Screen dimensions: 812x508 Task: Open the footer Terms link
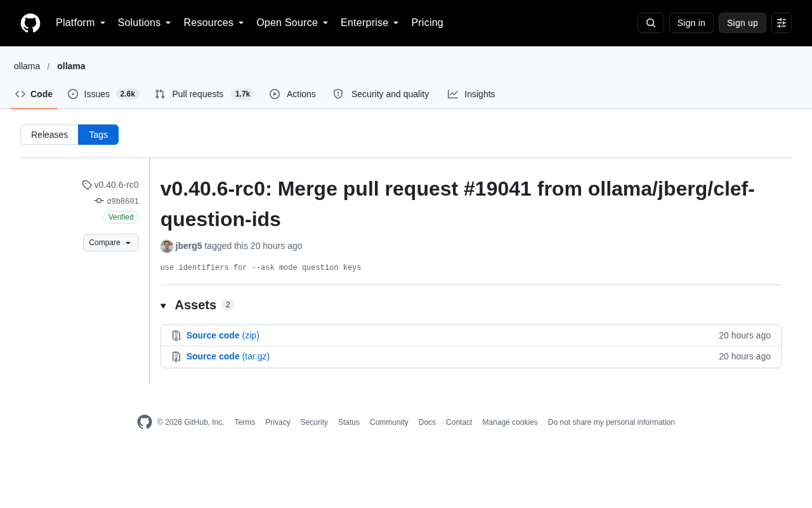coord(245,422)
